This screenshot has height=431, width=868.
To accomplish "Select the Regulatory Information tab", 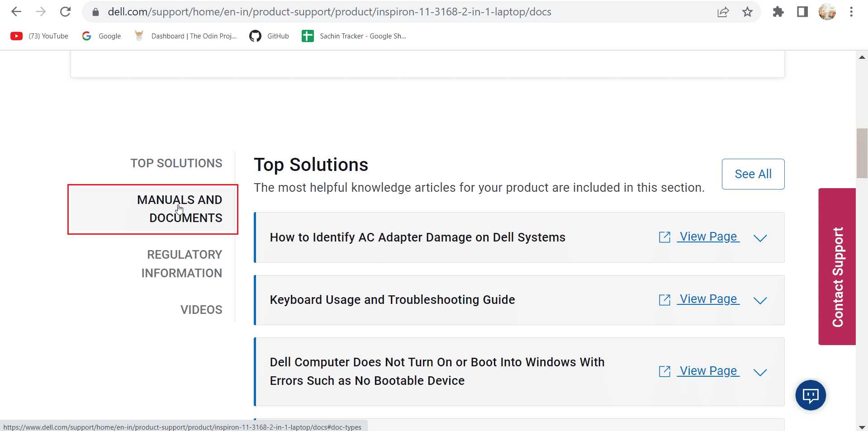I will click(x=182, y=264).
